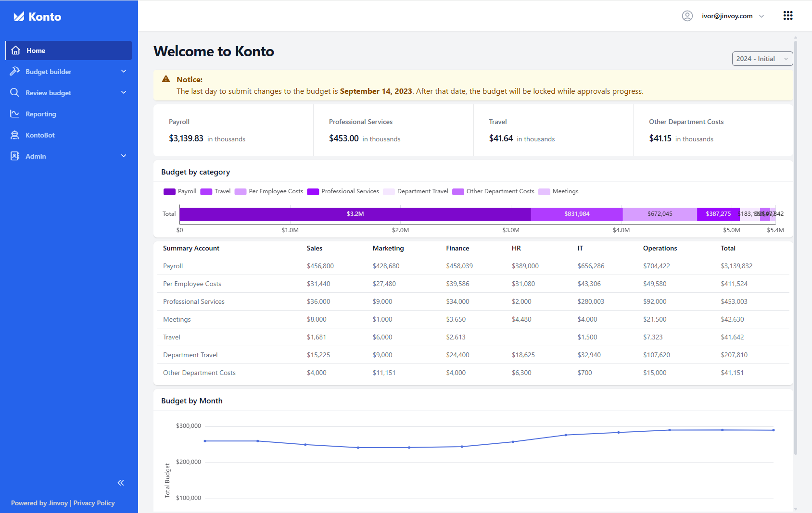Select the Professional Services summary card
812x513 pixels.
coord(393,130)
